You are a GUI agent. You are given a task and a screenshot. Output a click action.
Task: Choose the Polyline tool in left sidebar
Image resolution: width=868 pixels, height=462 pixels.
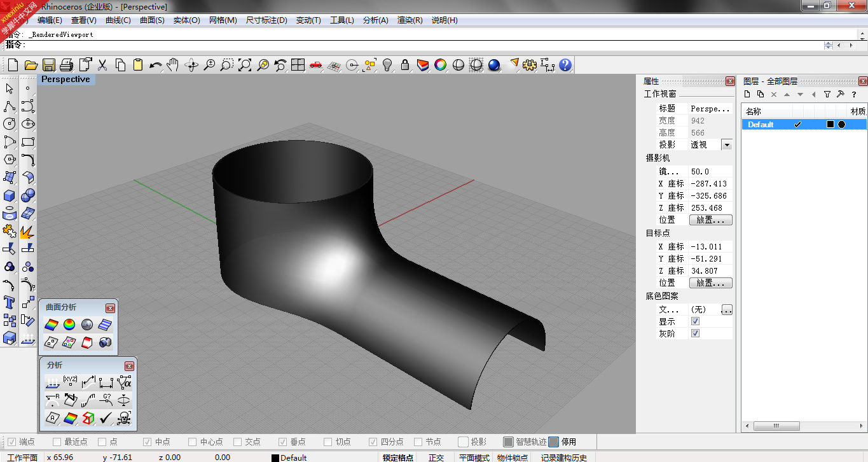[10, 106]
